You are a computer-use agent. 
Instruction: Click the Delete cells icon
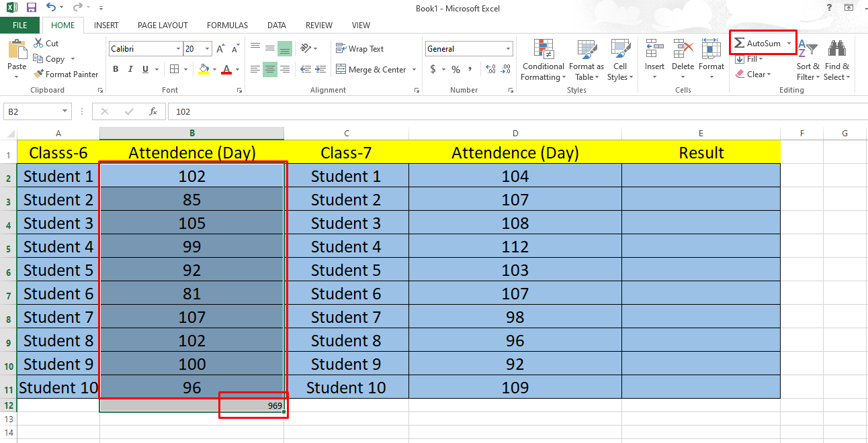[683, 49]
